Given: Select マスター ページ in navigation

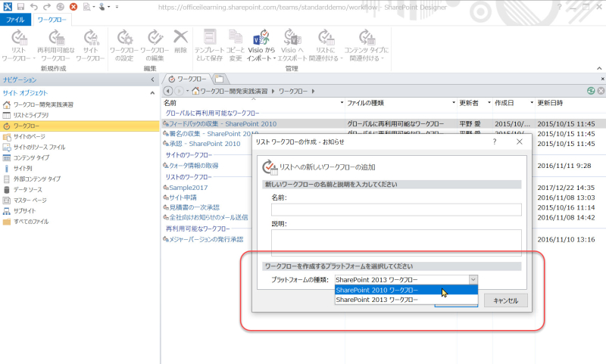Looking at the screenshot, I should pos(30,200).
